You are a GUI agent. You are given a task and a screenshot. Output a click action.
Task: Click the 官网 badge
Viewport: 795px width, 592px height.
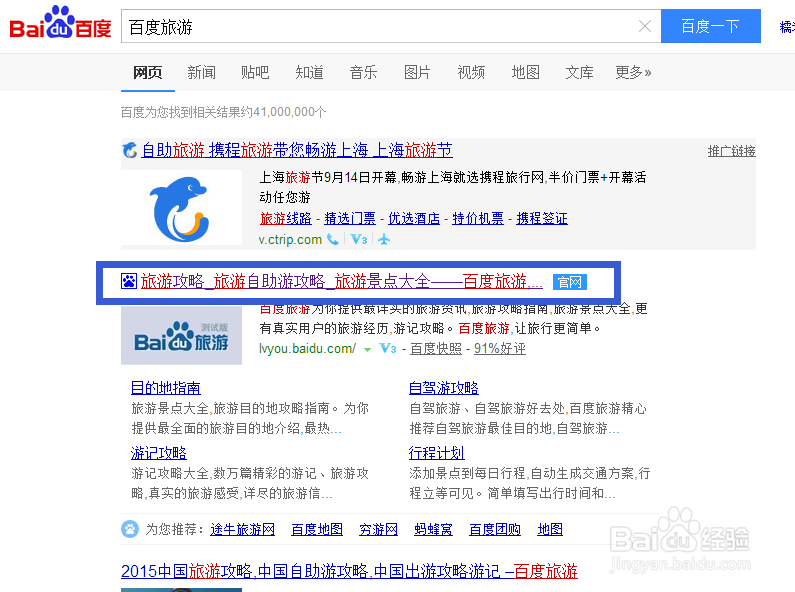[x=570, y=282]
